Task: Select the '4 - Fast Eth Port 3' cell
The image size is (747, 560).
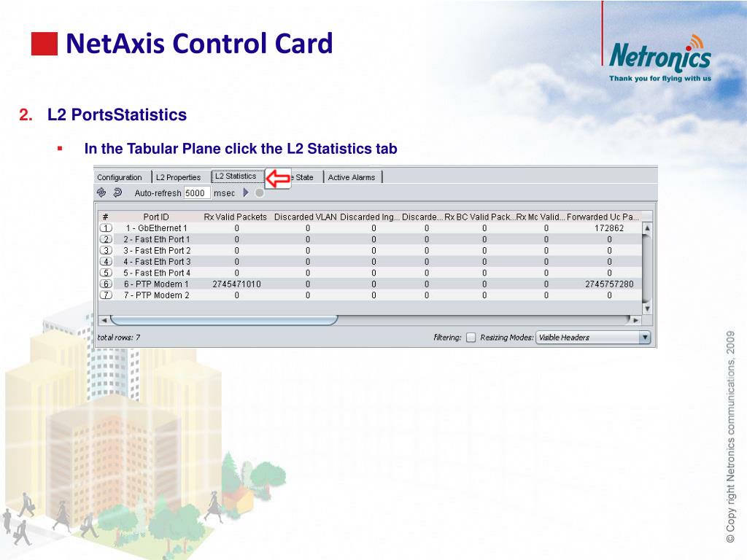Action: 157,262
